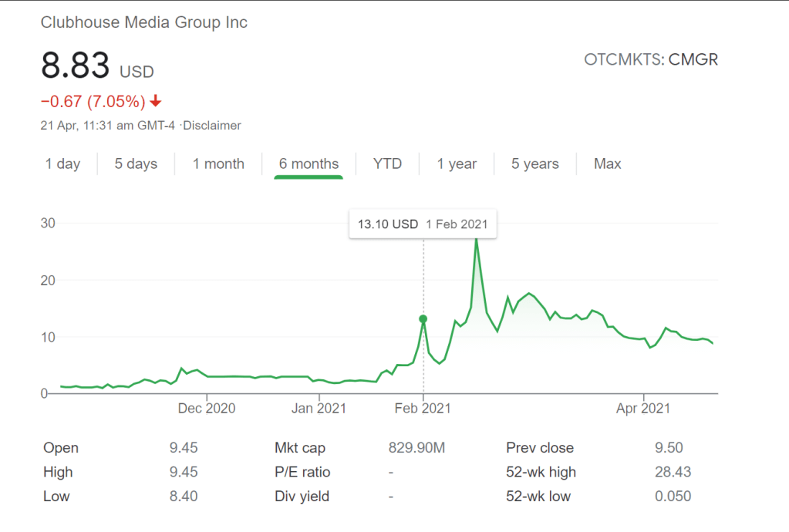Click the 13.10 USD price tooltip
The height and width of the screenshot is (532, 789).
click(x=422, y=224)
